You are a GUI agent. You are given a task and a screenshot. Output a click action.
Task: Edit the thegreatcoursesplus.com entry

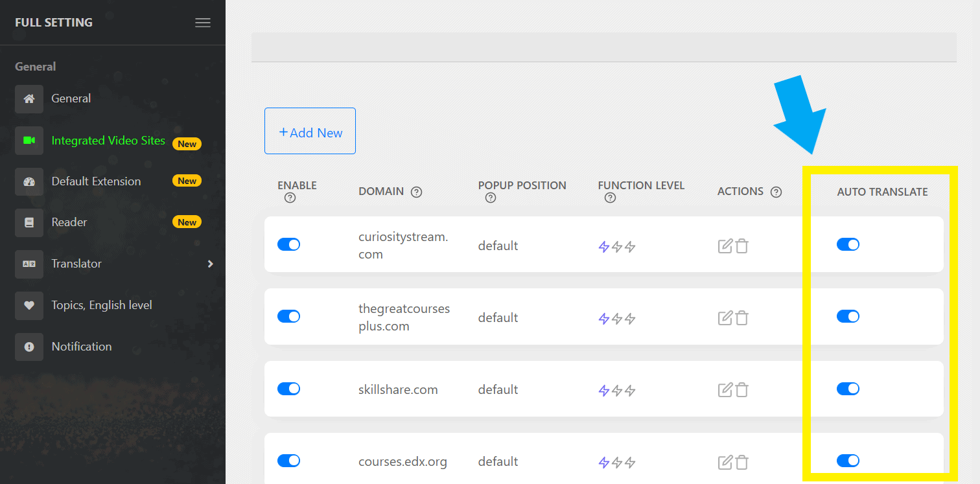pyautogui.click(x=725, y=317)
